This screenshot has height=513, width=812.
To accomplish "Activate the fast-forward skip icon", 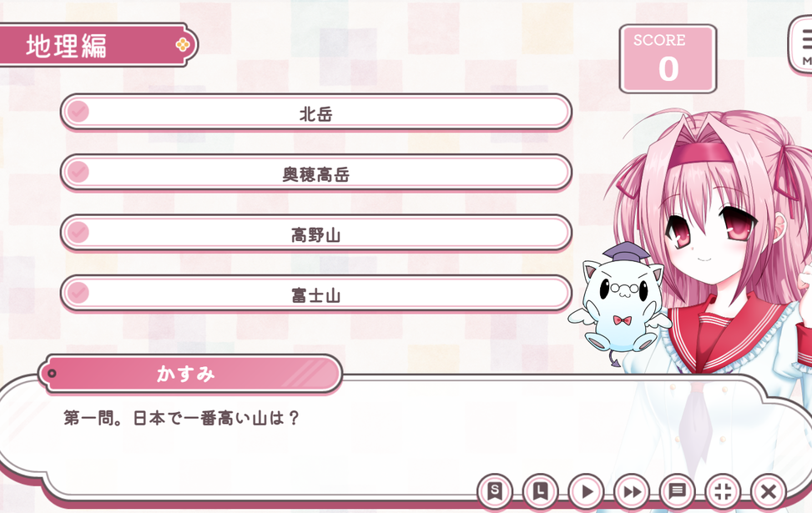I will (631, 490).
